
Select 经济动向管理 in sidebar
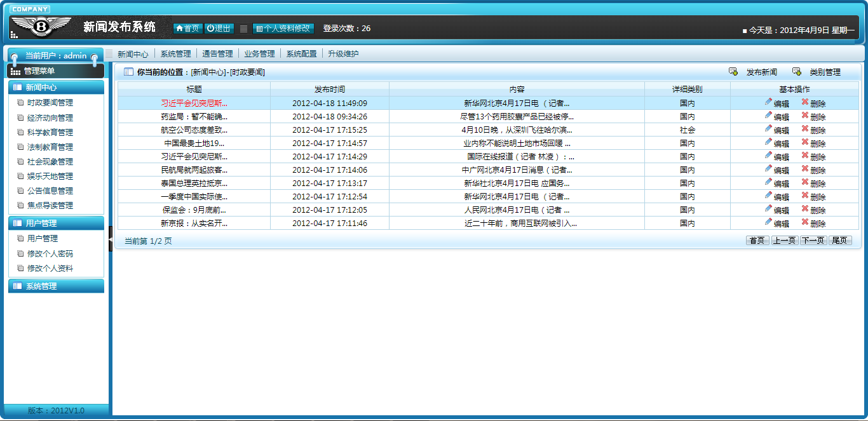tap(50, 118)
